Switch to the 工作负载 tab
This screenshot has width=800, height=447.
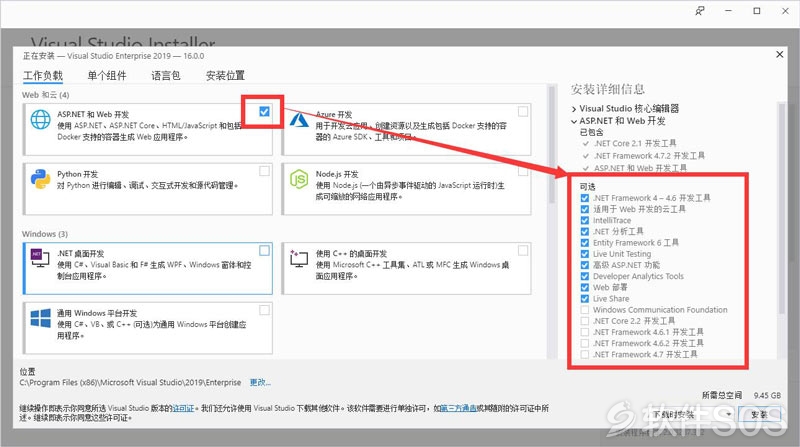pos(43,76)
